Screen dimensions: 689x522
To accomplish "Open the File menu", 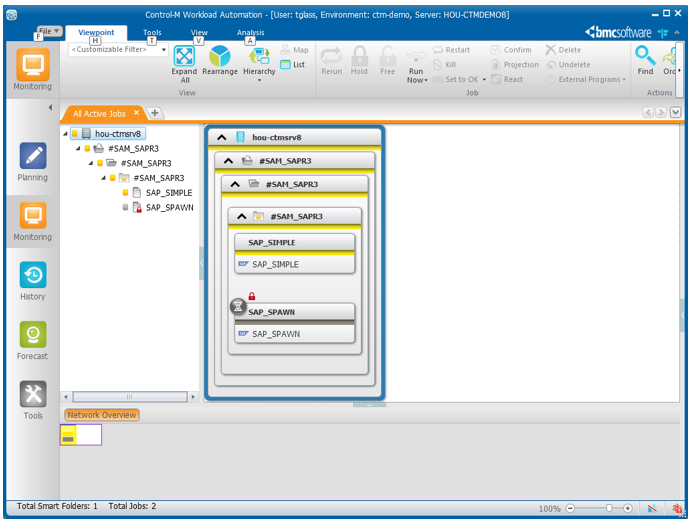I will coord(50,31).
